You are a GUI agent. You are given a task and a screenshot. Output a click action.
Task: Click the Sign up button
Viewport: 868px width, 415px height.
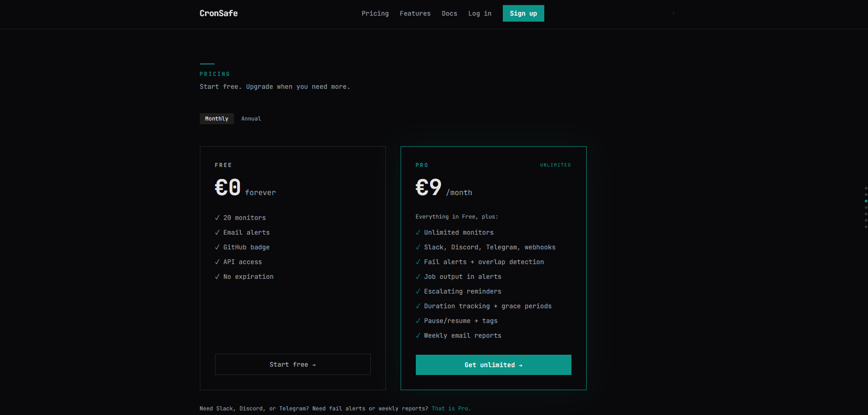524,13
